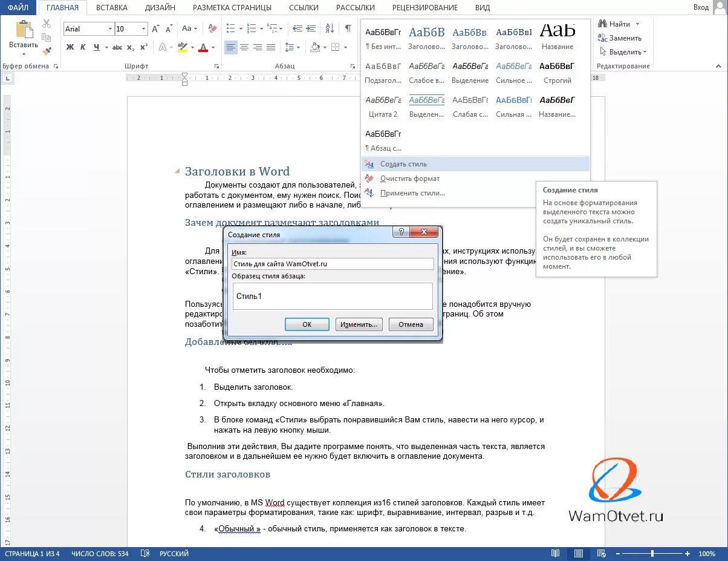Image resolution: width=728 pixels, height=561 pixels.
Task: Toggle Underline (Ч) formatting
Action: [x=97, y=47]
